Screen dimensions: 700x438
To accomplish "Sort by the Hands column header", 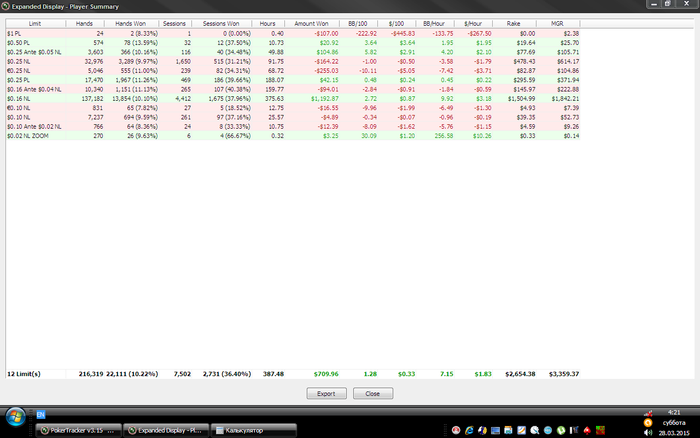I will pos(84,23).
